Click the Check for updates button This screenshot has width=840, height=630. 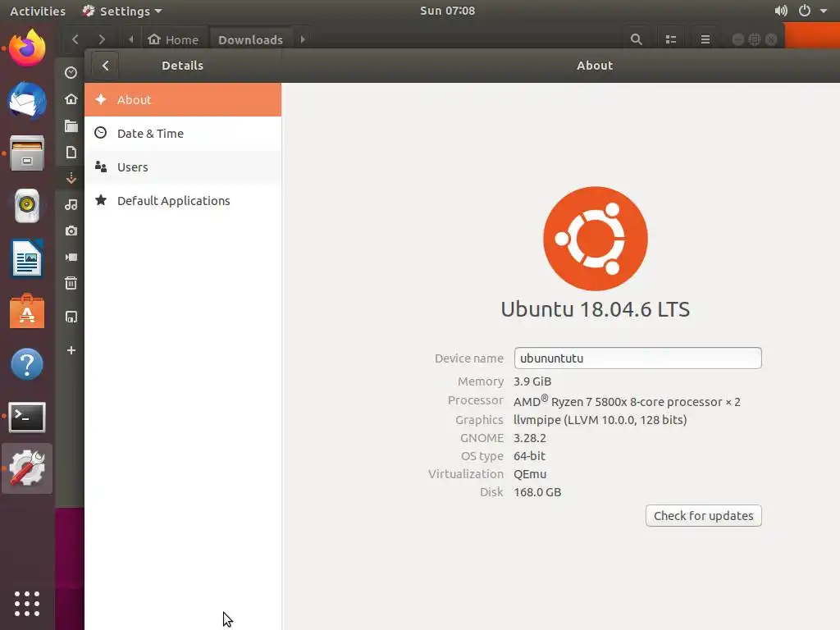point(703,516)
